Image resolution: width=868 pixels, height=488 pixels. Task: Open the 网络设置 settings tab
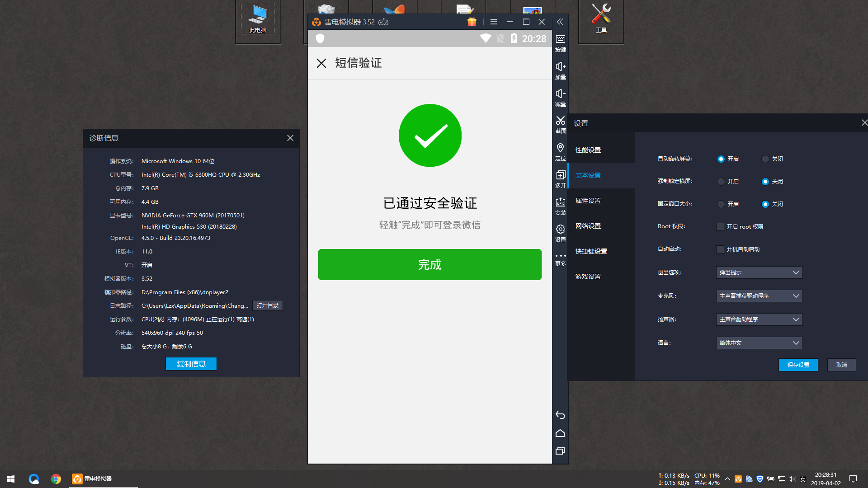pos(588,226)
